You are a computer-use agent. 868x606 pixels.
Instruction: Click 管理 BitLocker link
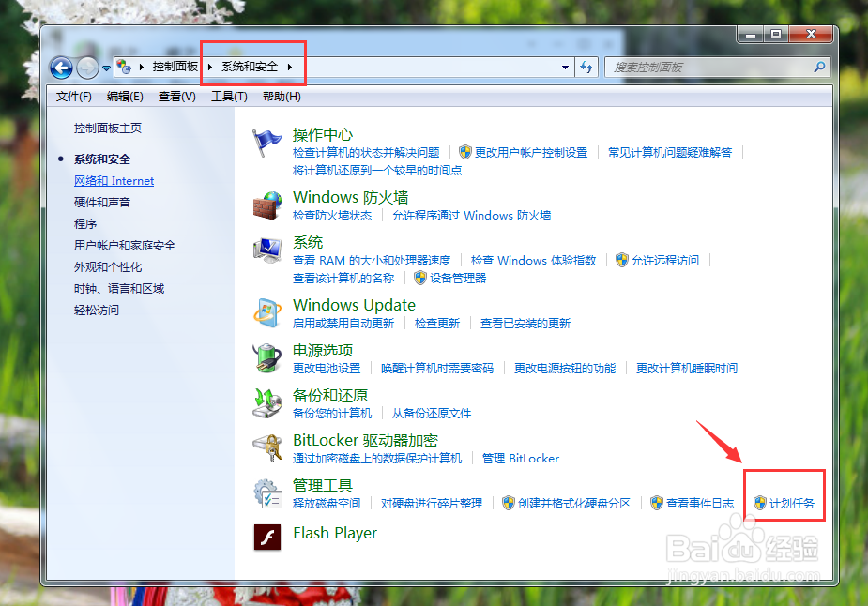click(521, 458)
